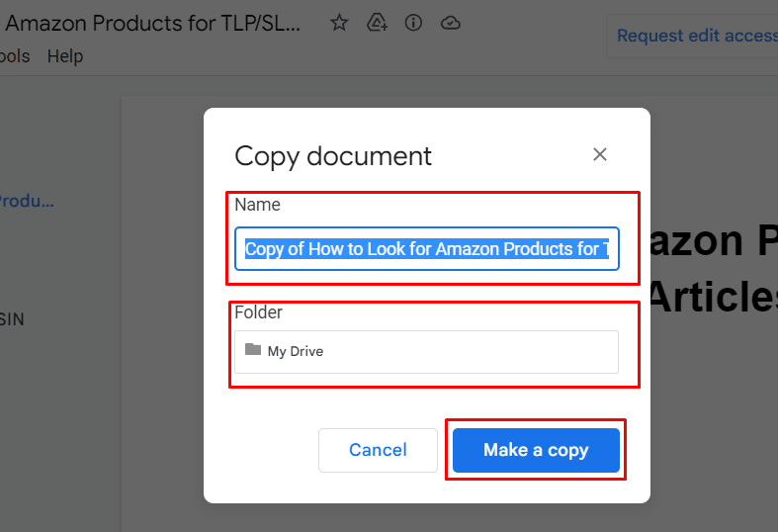The image size is (778, 532).
Task: Click Make a copy
Action: 536,450
